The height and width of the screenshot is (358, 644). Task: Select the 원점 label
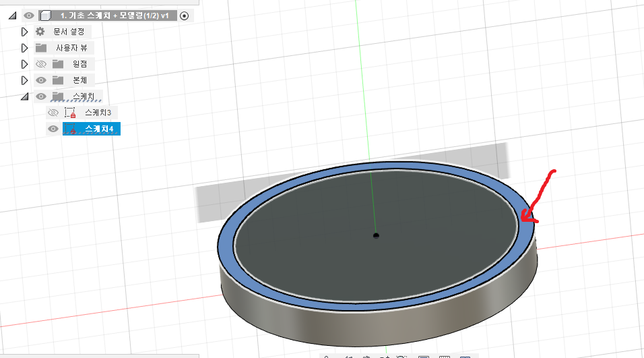pos(79,64)
